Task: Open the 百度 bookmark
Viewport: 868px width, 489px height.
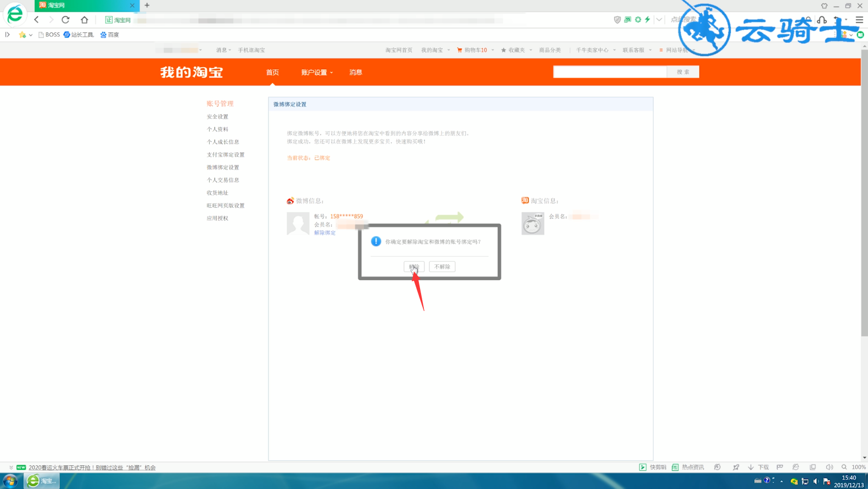Action: click(x=110, y=35)
